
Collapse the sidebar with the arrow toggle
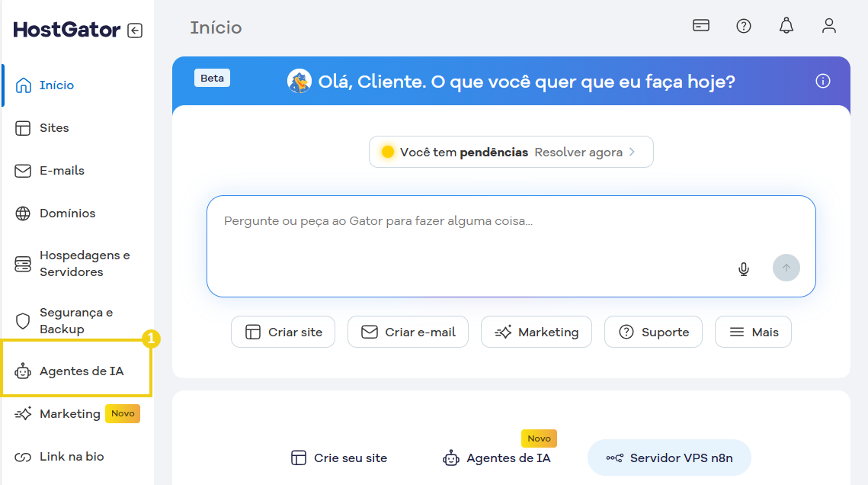pos(133,30)
